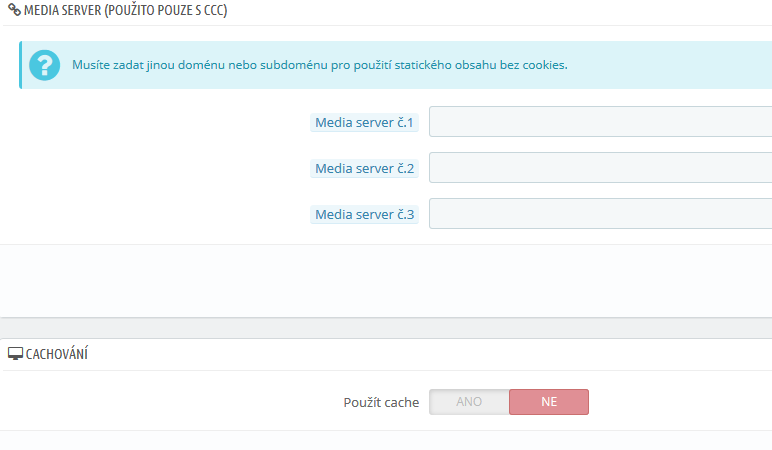This screenshot has width=772, height=450.
Task: Click the 'Media server č.2' label
Action: coord(364,169)
